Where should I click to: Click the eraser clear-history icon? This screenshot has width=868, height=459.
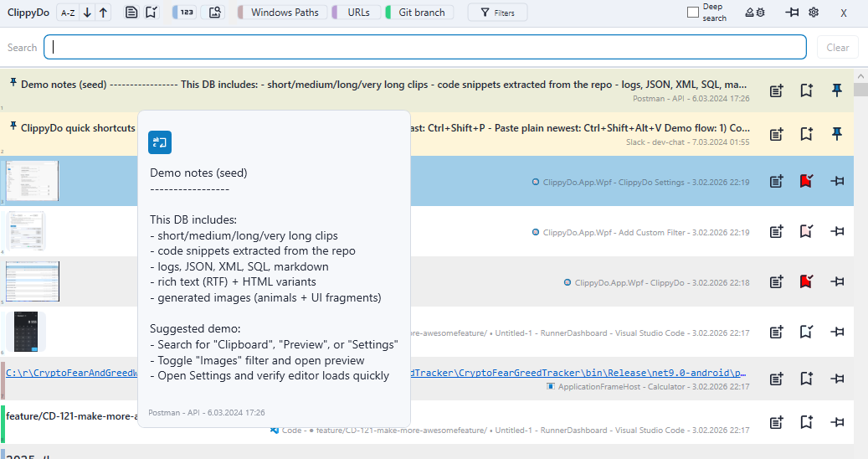[x=749, y=13]
